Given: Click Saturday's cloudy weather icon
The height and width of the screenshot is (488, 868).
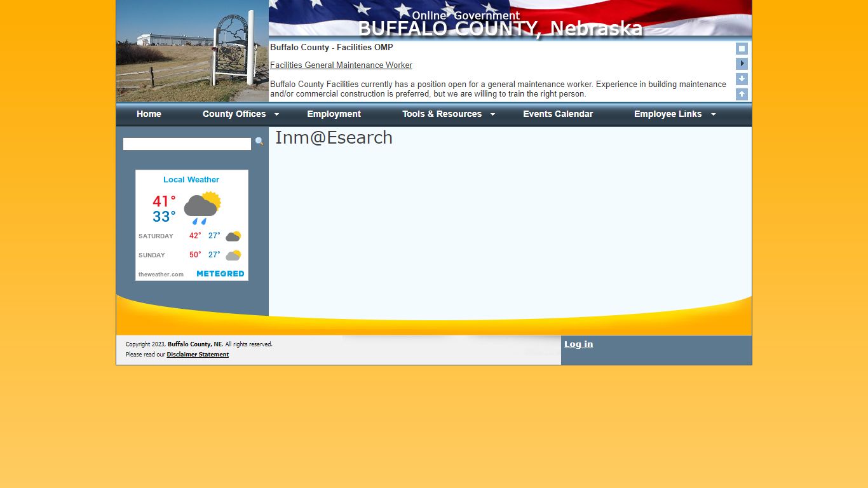Looking at the screenshot, I should 233,236.
